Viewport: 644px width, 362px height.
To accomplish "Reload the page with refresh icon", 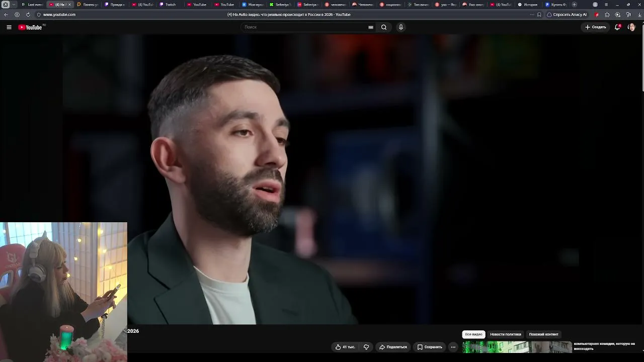I will (28, 15).
